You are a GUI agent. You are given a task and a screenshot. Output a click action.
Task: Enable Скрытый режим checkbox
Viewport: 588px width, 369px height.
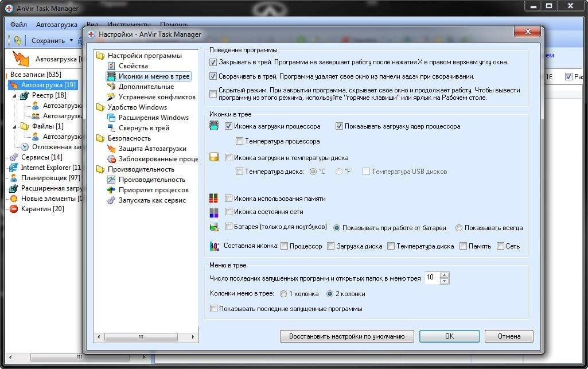click(213, 94)
